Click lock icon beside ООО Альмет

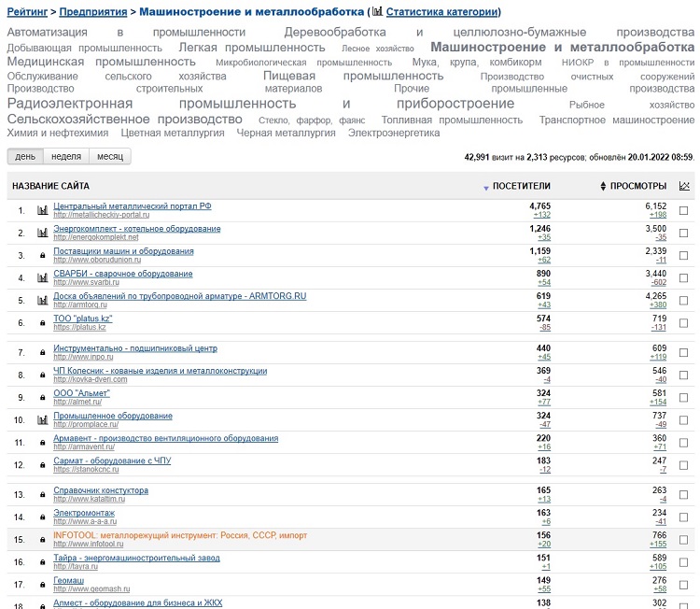[x=42, y=398]
